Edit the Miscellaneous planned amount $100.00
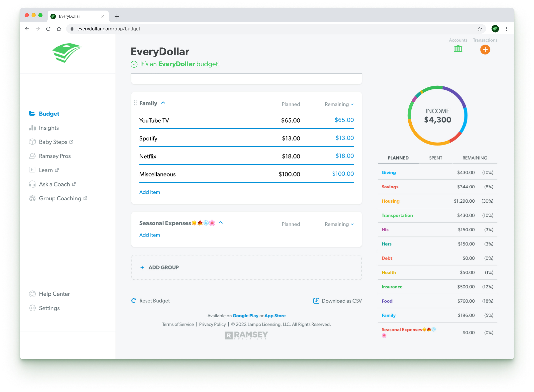Screen dimensions: 534x392 coord(289,174)
